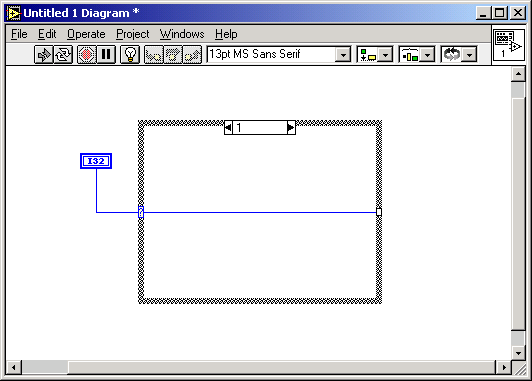This screenshot has width=532, height=381.
Task: Click the horizontal scrollbar left arrow
Action: coord(14,367)
